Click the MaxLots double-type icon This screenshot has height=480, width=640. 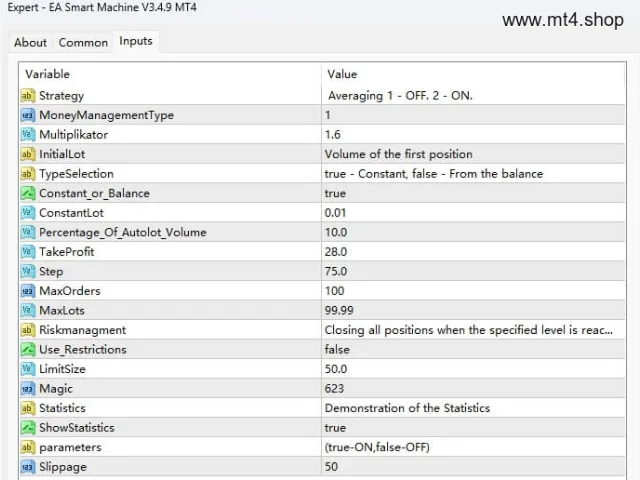click(x=27, y=311)
